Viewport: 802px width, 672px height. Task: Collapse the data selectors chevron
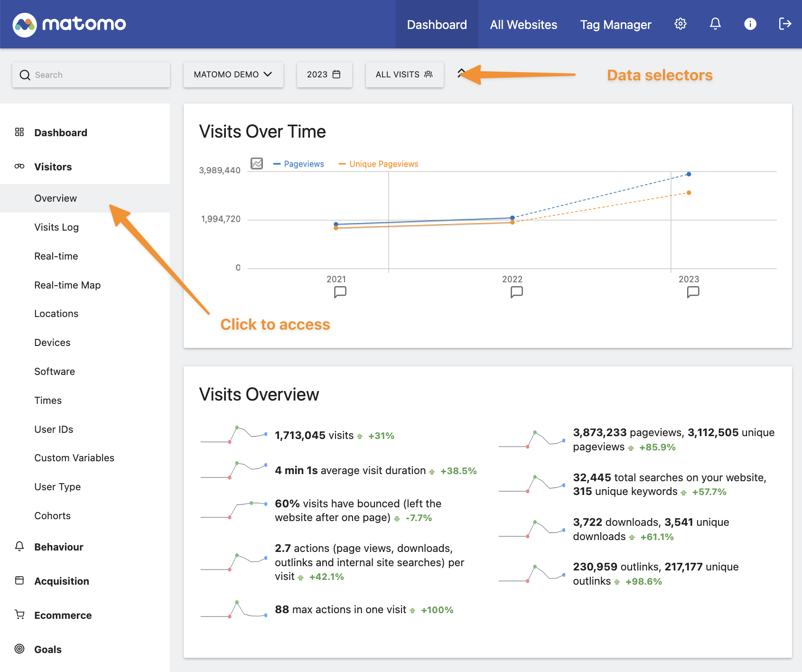pos(461,73)
